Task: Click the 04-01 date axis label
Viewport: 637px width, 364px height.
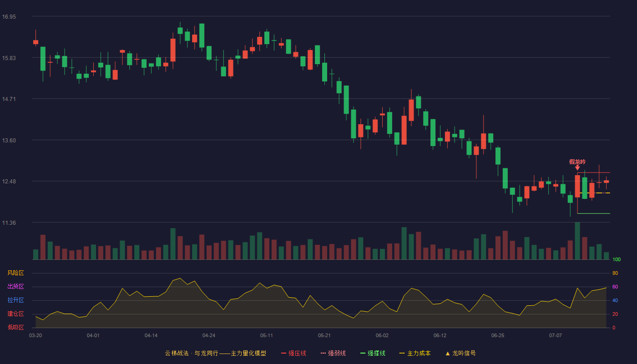Action: (x=93, y=335)
